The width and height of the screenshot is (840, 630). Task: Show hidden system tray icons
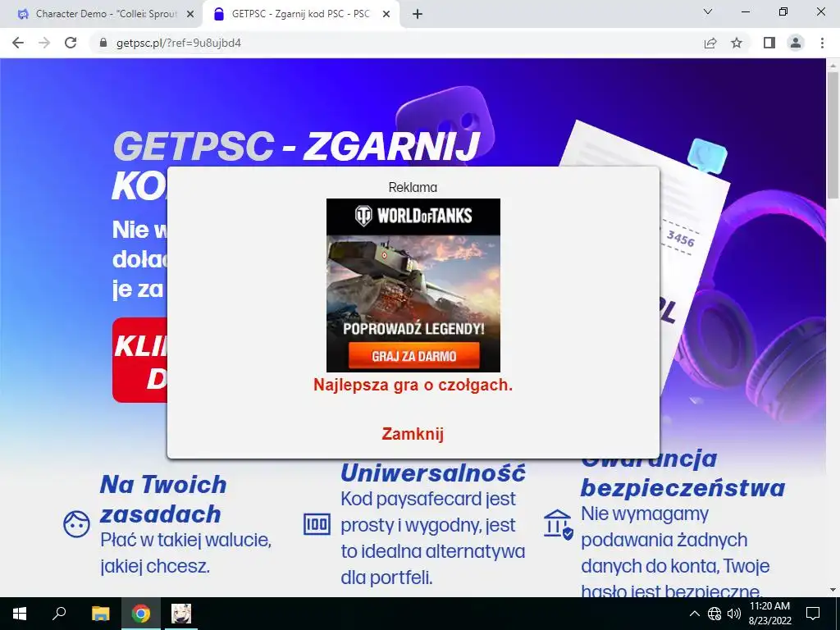coord(694,614)
